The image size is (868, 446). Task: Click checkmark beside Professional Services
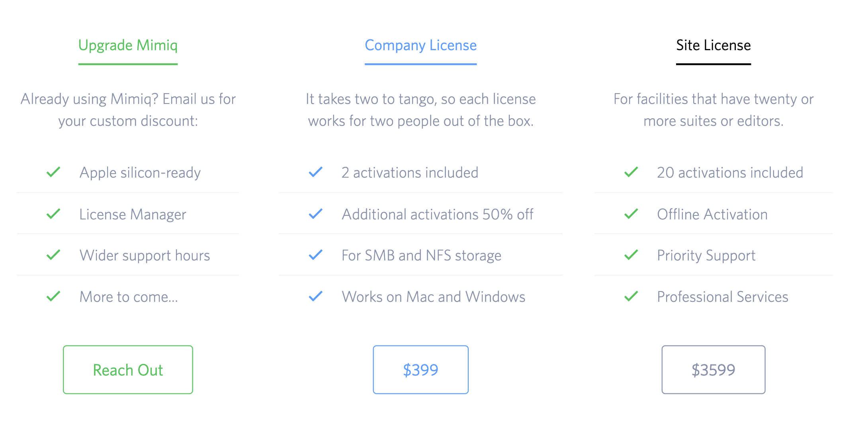click(631, 296)
